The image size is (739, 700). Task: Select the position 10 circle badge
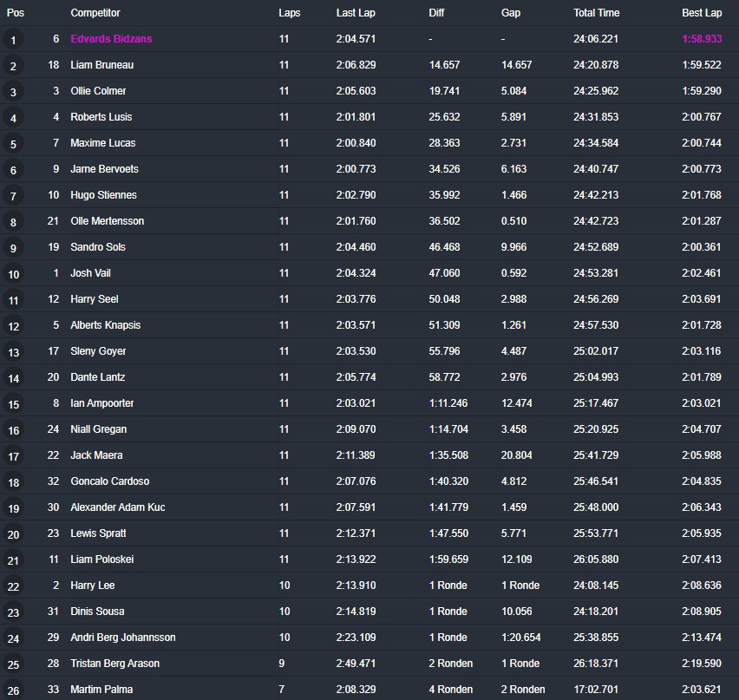coord(13,274)
